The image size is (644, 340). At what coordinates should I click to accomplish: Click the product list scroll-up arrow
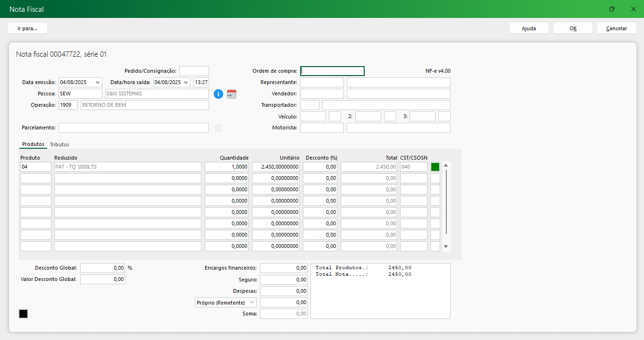[x=446, y=165]
